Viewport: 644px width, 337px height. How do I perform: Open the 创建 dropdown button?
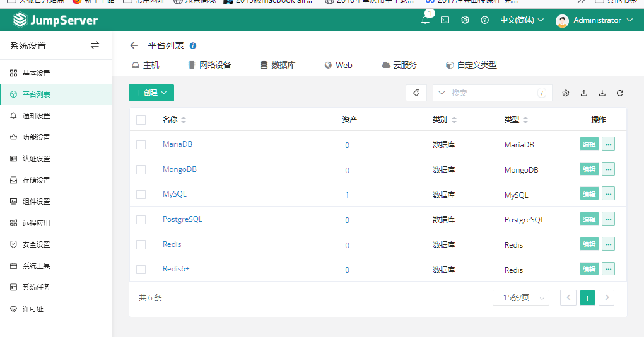[151, 93]
